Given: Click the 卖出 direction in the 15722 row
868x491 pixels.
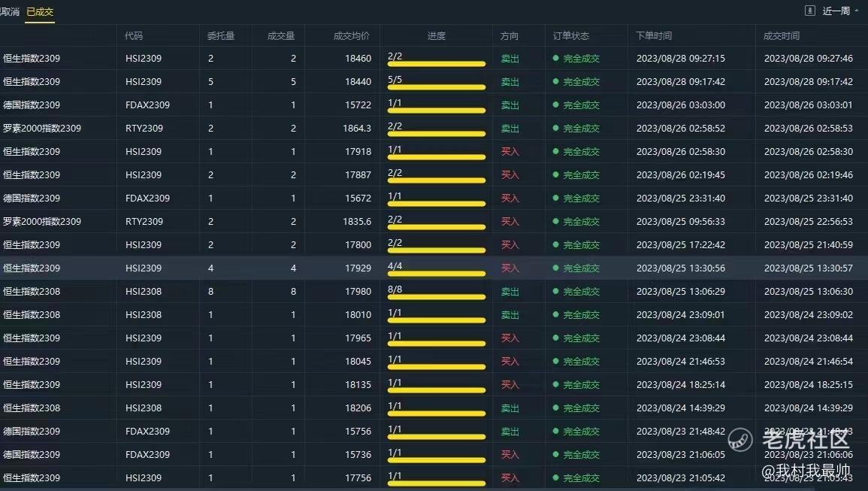Looking at the screenshot, I should click(510, 105).
